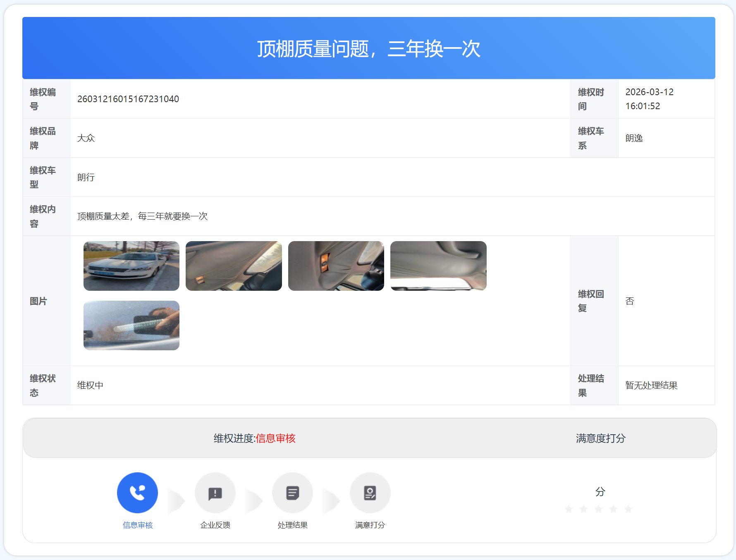Open the third photo with roof light
This screenshot has height=560, width=736.
point(336,266)
